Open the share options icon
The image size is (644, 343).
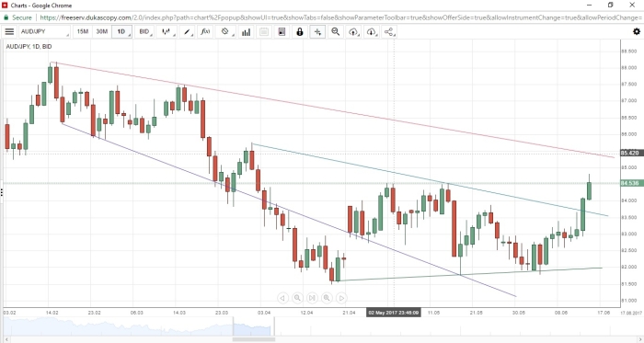[389, 31]
